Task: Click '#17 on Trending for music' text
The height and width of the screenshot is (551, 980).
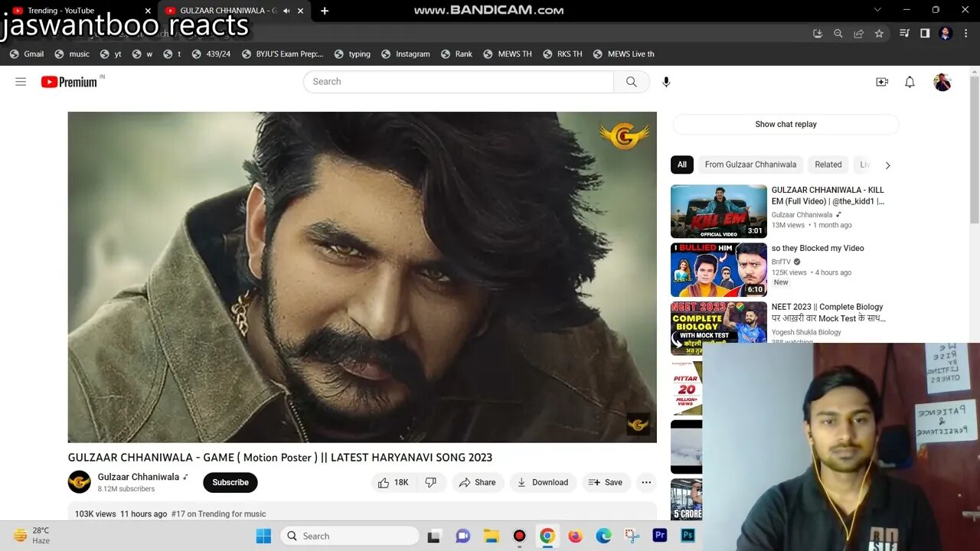Action: click(x=219, y=514)
